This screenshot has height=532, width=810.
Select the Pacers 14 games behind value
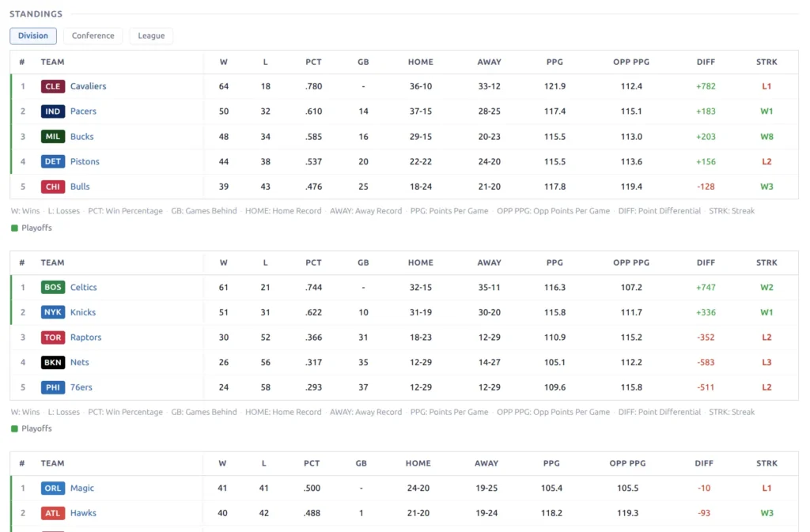[363, 111]
